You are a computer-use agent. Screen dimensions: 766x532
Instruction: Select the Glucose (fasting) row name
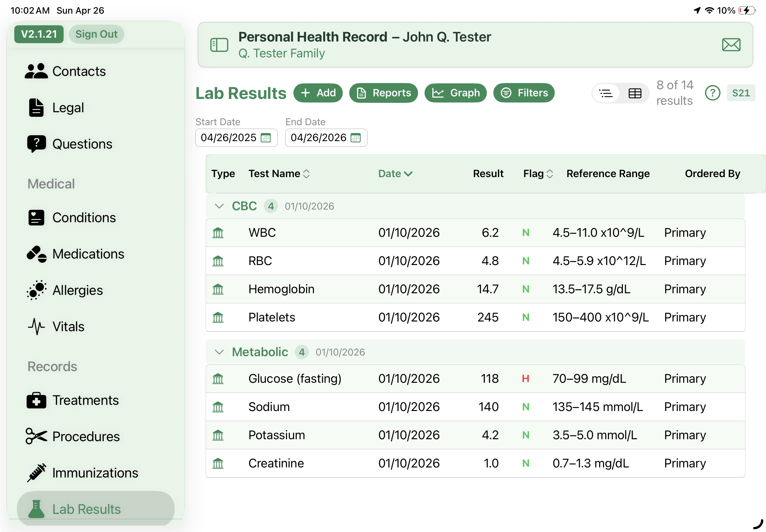pyautogui.click(x=295, y=379)
